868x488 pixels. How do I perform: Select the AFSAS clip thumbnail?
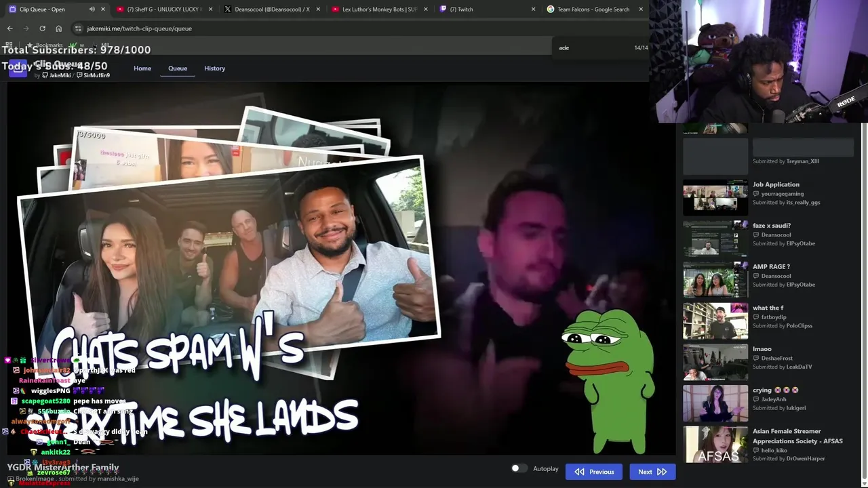(715, 444)
